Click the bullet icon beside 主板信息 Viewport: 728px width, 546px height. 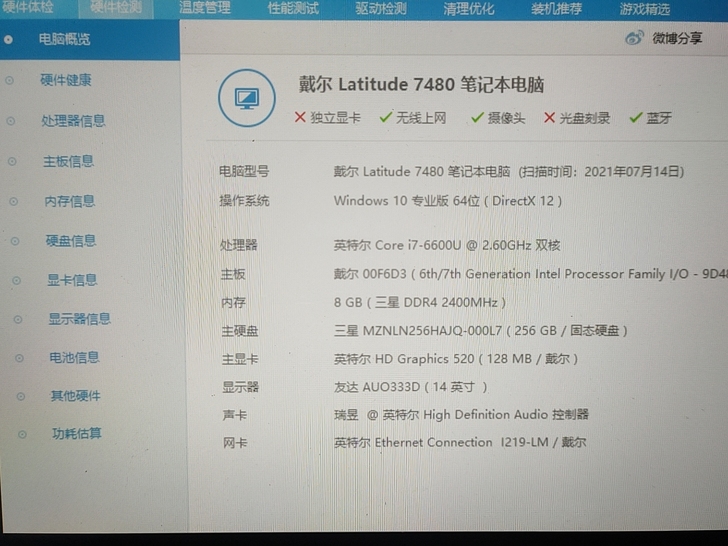(x=12, y=162)
